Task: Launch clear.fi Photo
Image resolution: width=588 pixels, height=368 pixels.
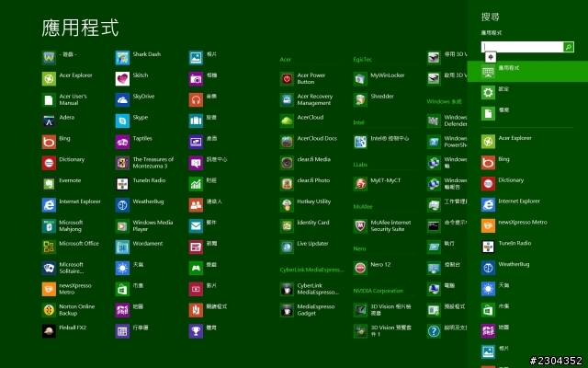Action: click(305, 184)
